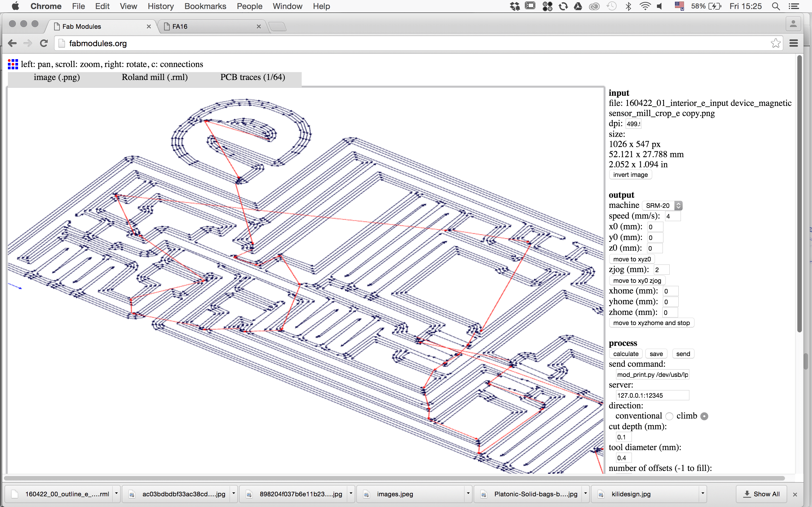
Task: Open the machine SRM-20 dropdown
Action: coord(662,206)
